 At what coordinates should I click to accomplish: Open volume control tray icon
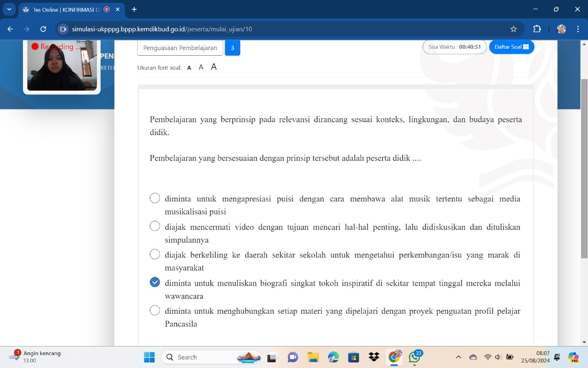coord(498,357)
